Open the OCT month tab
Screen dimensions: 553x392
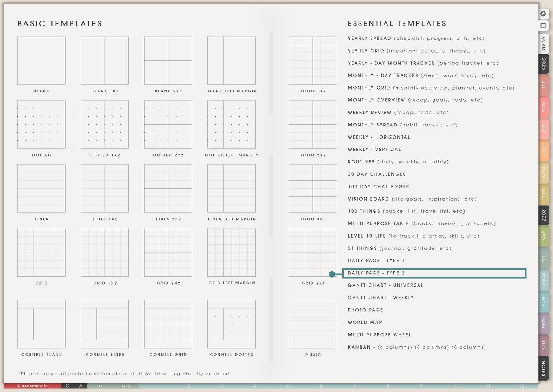[x=544, y=150]
